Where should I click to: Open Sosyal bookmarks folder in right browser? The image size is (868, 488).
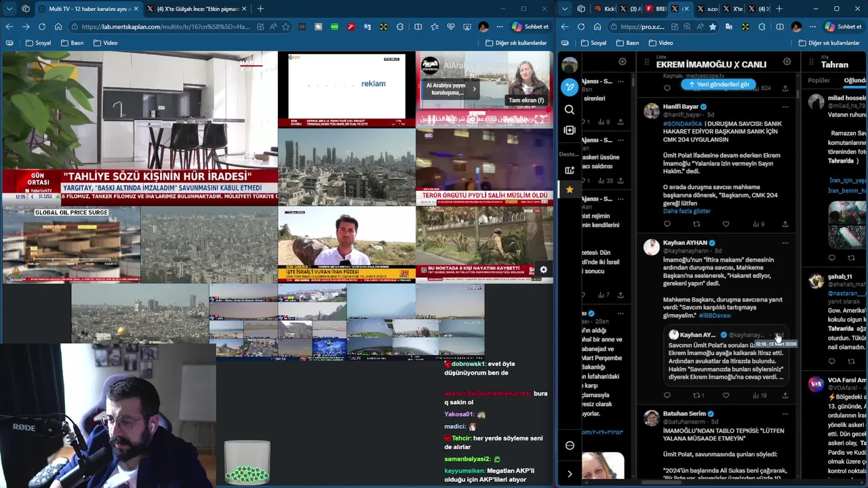[593, 43]
